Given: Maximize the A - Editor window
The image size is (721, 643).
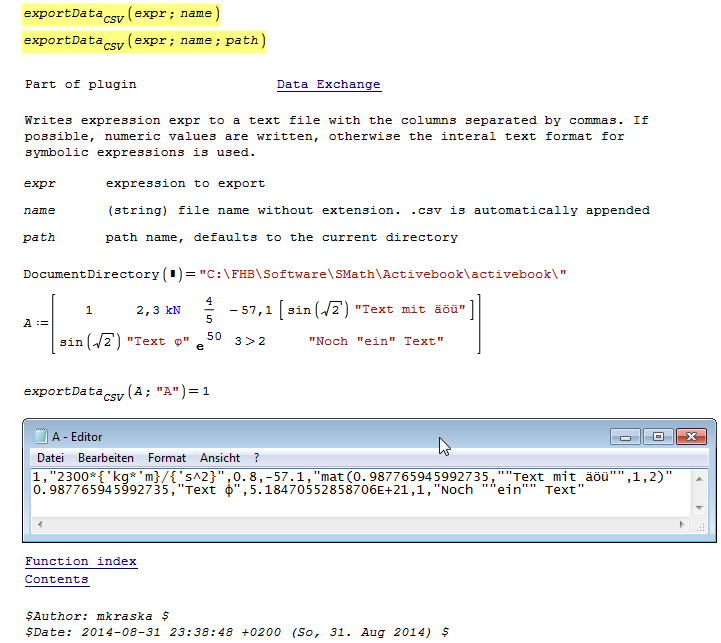Looking at the screenshot, I should point(657,436).
